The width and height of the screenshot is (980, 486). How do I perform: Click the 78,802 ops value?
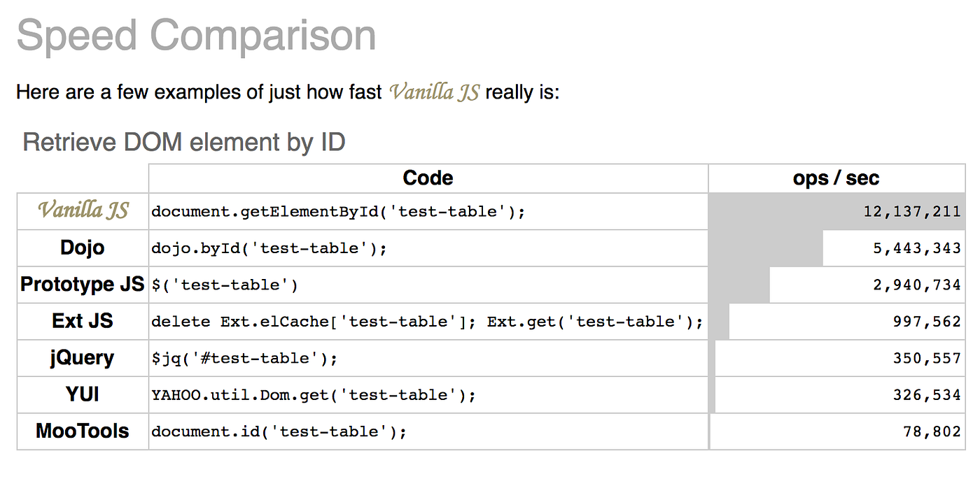click(x=931, y=431)
